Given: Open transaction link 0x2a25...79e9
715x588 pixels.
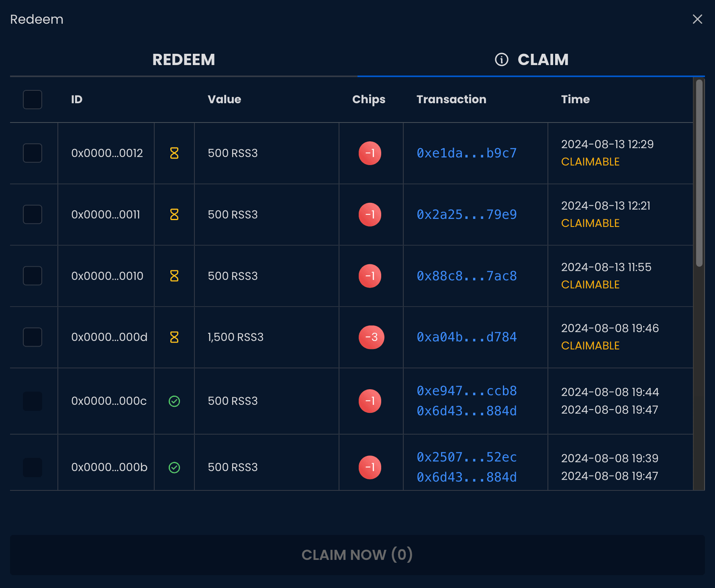Looking at the screenshot, I should click(x=467, y=214).
